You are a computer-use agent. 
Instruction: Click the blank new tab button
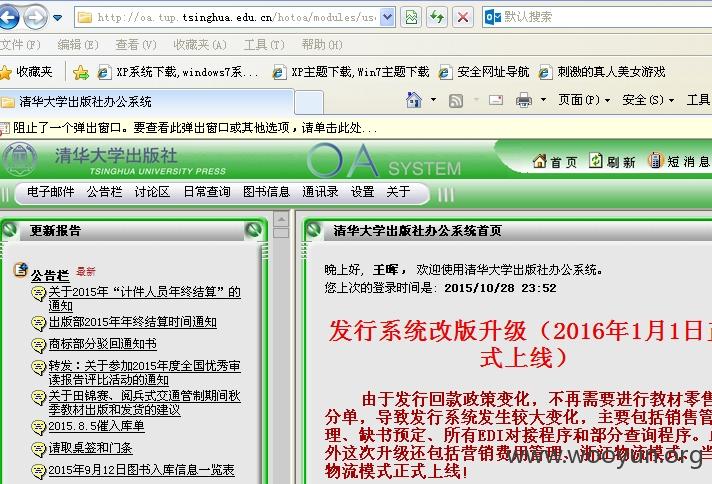[309, 102]
